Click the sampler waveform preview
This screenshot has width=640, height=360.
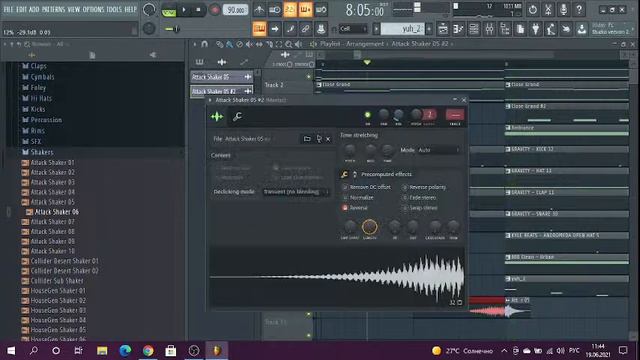337,277
